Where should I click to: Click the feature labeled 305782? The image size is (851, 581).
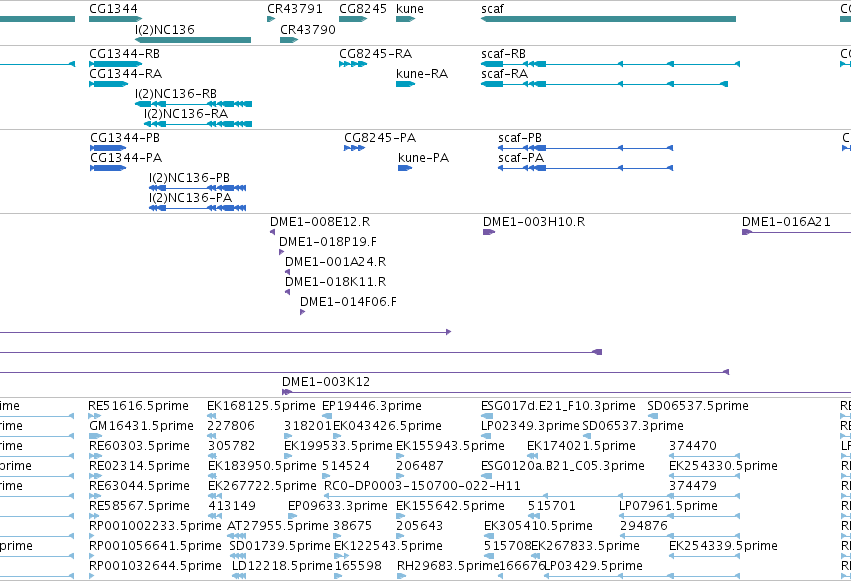click(212, 456)
